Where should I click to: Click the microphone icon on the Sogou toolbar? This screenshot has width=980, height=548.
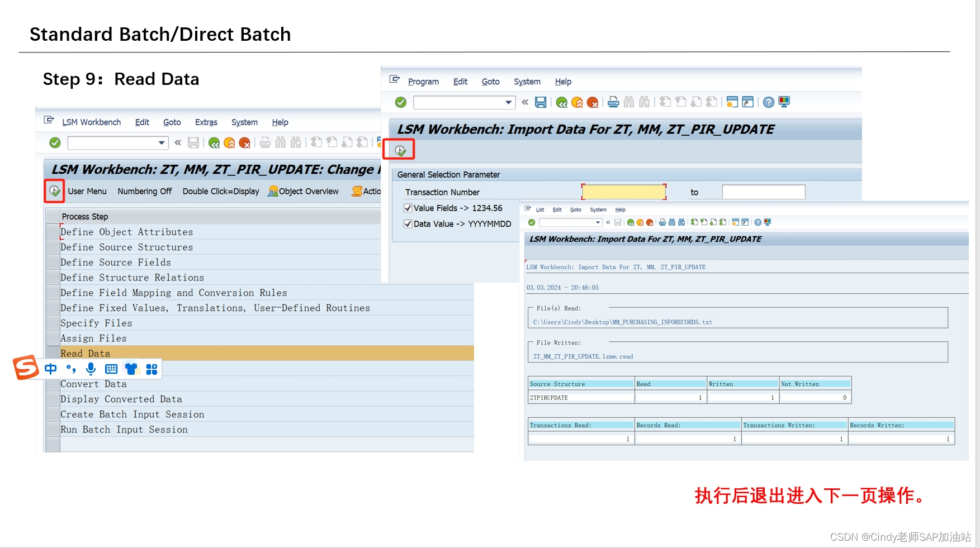[x=91, y=369]
